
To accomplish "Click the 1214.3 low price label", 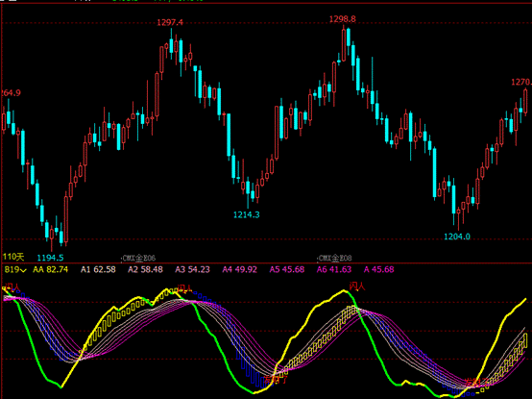I will coord(247,214).
